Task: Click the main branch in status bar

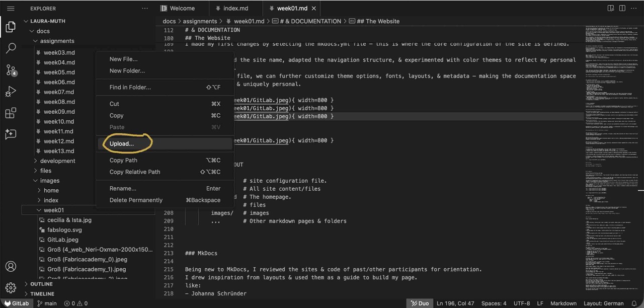Action: click(x=47, y=303)
